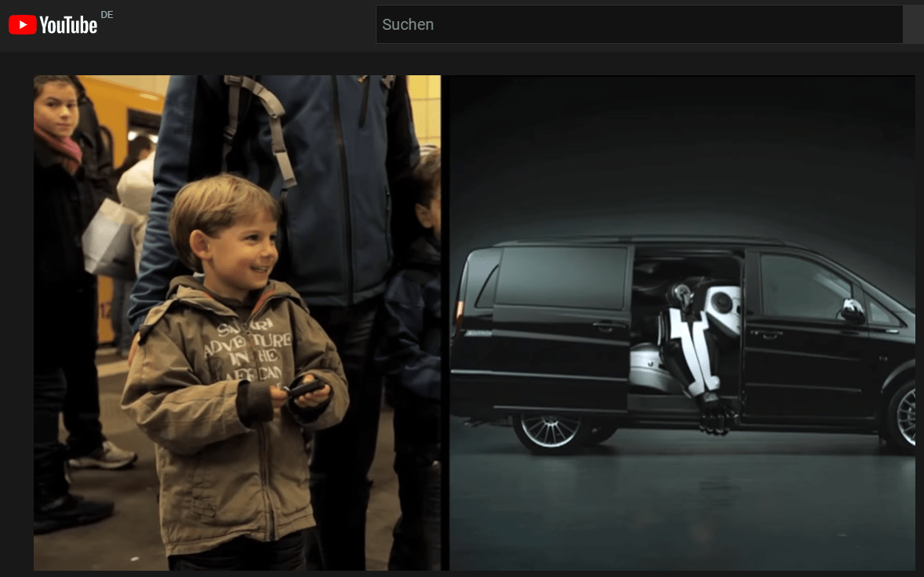Image resolution: width=924 pixels, height=577 pixels.
Task: Click the robot's hand hanging below the van
Action: tap(715, 413)
